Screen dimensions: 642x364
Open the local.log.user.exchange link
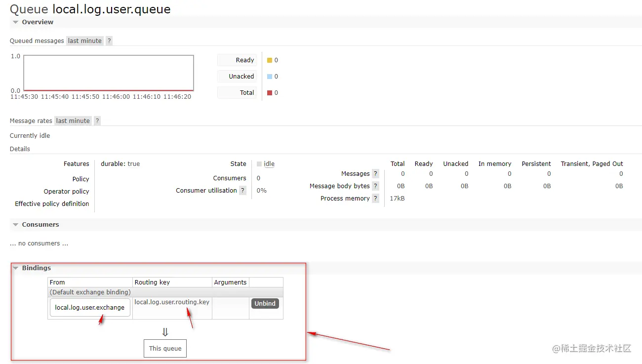pos(90,308)
